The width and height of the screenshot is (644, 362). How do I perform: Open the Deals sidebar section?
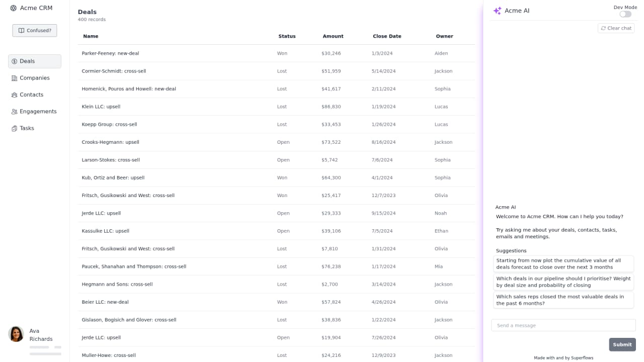(35, 61)
